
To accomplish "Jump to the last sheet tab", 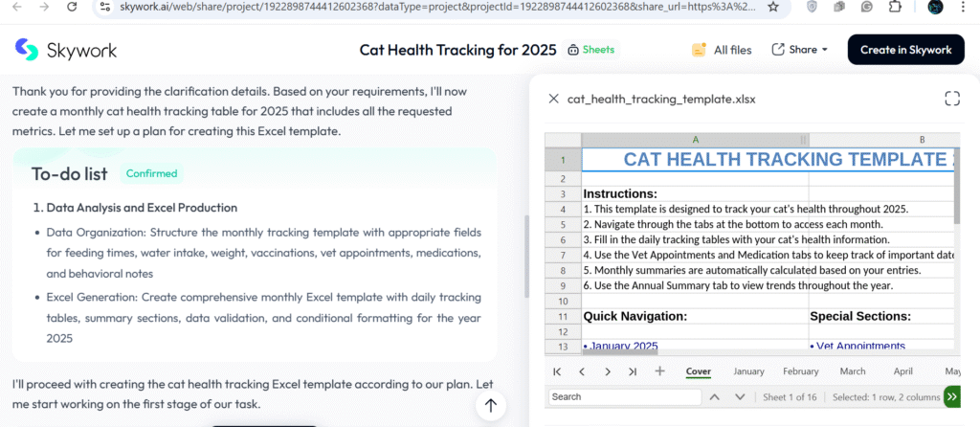I will pyautogui.click(x=633, y=371).
